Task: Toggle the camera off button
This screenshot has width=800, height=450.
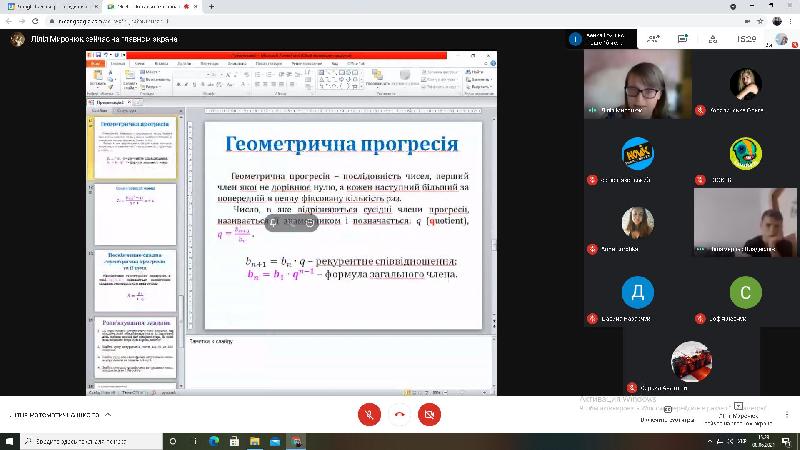Action: (x=430, y=414)
